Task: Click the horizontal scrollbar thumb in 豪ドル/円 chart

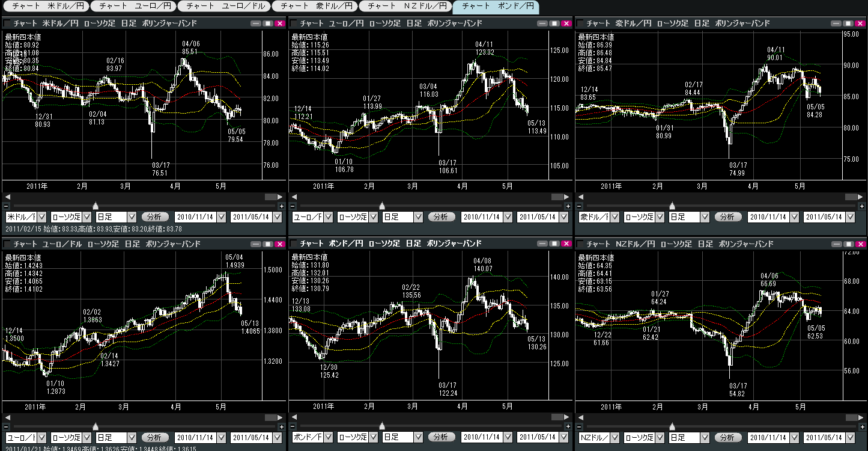Action: pyautogui.click(x=850, y=197)
